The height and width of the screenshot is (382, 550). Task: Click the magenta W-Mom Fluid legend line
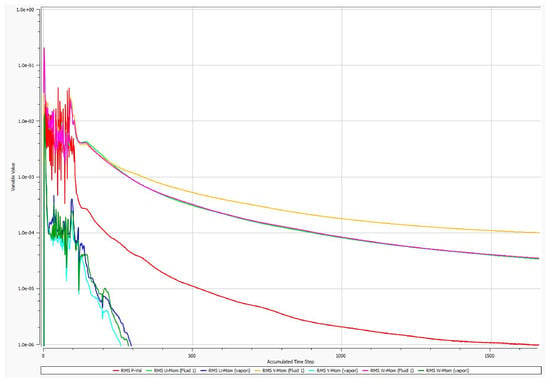366,370
